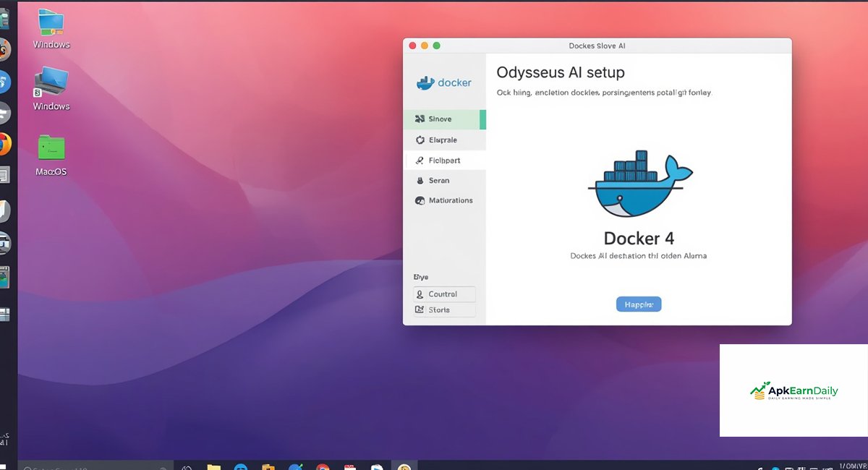Click the docker logo in sidebar header
868x470 pixels.
443,82
